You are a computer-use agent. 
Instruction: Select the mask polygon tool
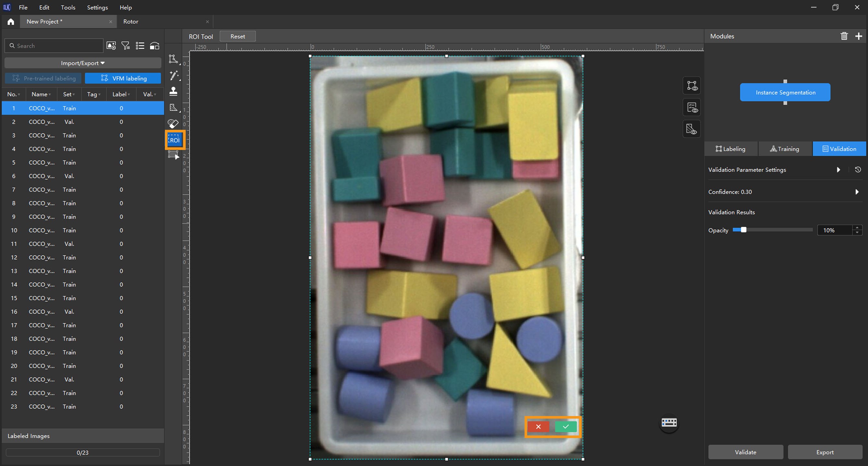click(174, 107)
